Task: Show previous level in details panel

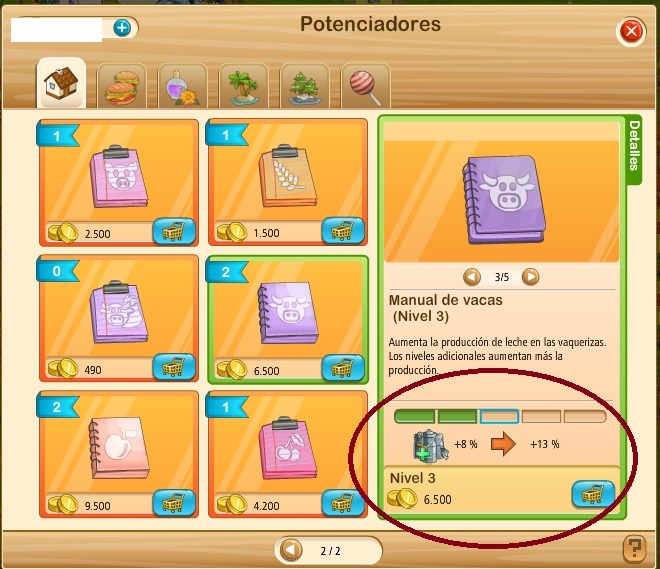Action: pos(471,277)
